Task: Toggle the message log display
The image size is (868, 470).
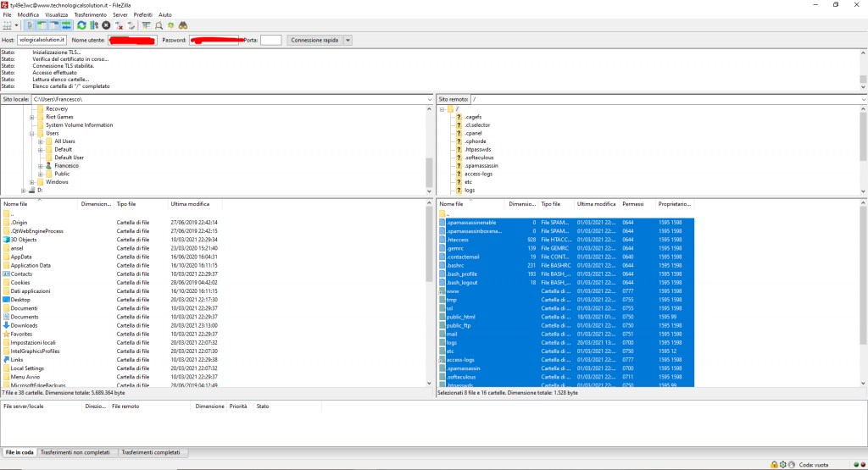Action: click(29, 25)
